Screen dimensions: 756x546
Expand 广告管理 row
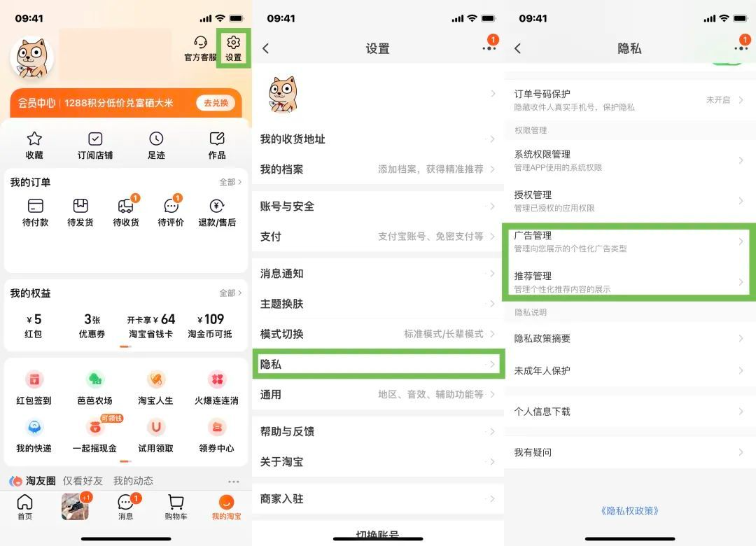629,241
